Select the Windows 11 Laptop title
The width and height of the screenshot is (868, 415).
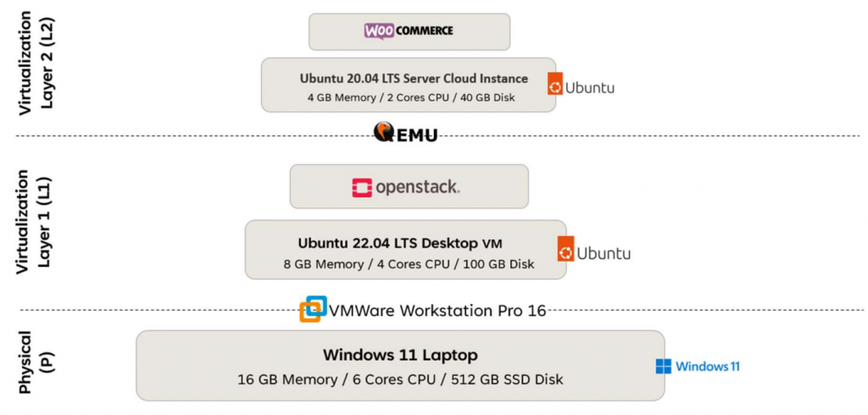400,355
